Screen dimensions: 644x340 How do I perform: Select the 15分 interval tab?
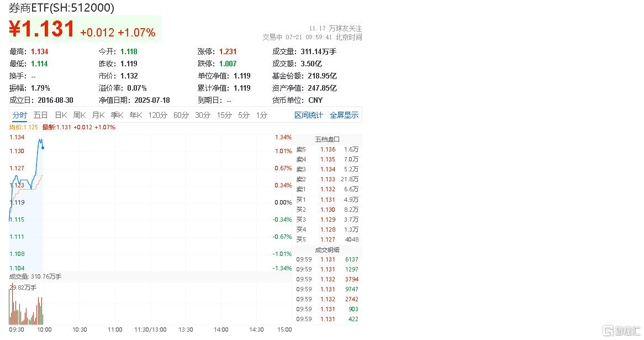coord(224,115)
